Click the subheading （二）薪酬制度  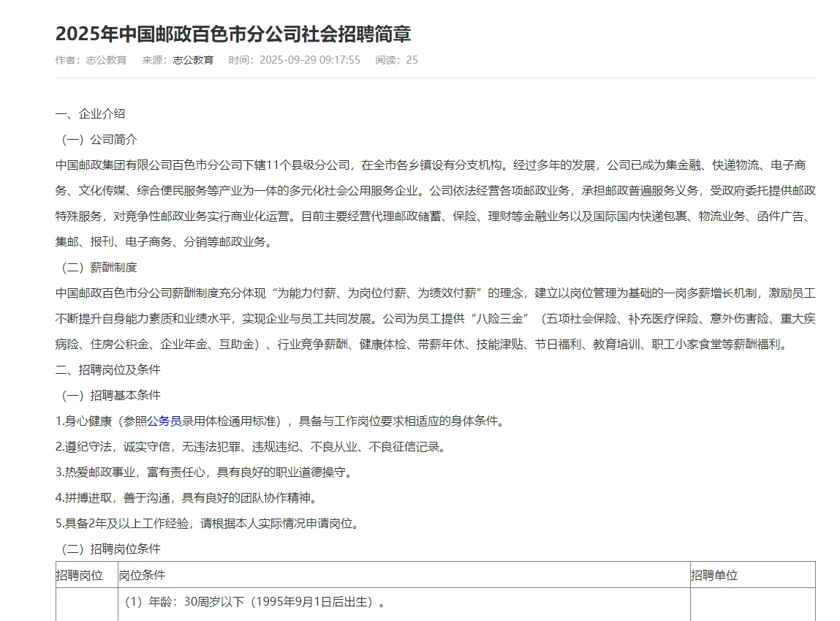point(97,268)
